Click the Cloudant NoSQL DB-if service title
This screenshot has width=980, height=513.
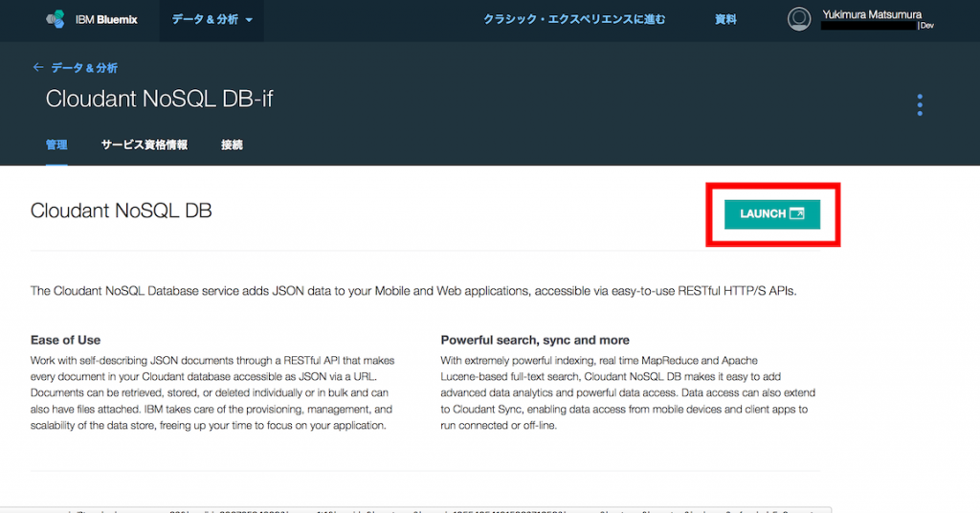click(159, 100)
